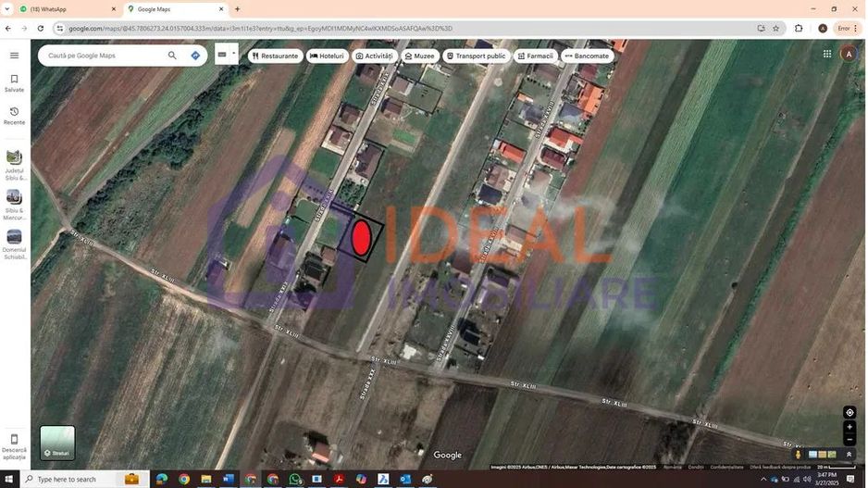Filter by Restaurante
This screenshot has width=868, height=488.
tap(275, 56)
